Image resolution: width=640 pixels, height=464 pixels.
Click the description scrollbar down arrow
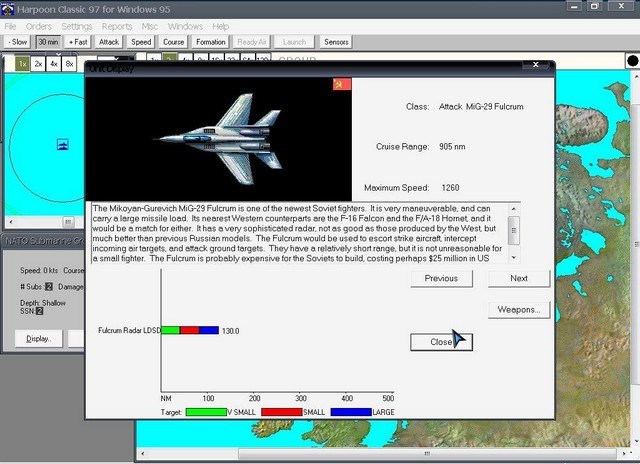pos(514,258)
